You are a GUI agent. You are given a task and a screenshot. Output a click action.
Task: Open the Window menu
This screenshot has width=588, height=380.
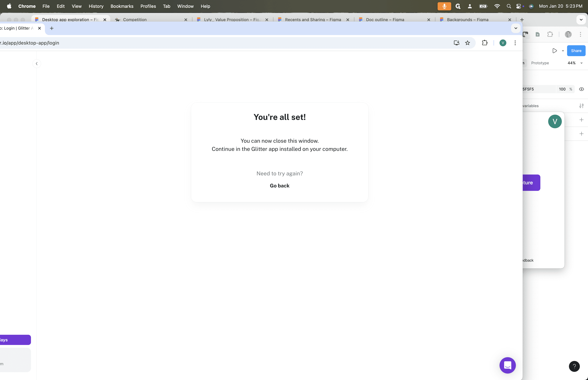tap(185, 6)
